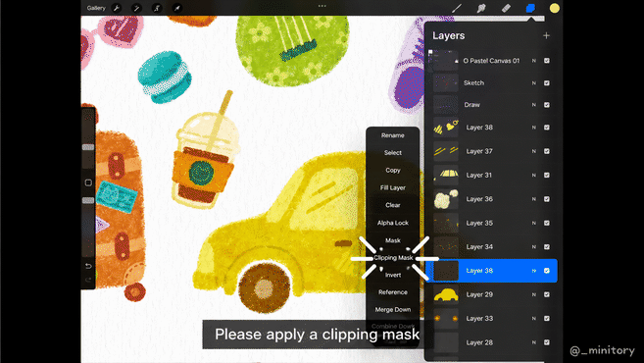Image resolution: width=644 pixels, height=363 pixels.
Task: Open blend mode N of Layer 33
Action: coord(534,319)
